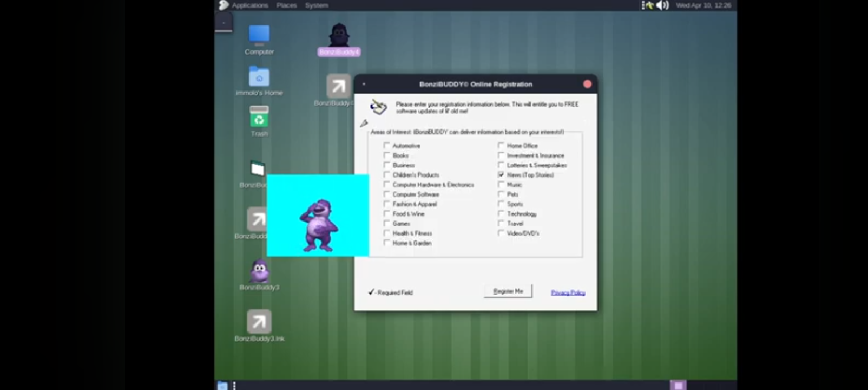
Task: Check the Games checkbox
Action: tap(386, 223)
